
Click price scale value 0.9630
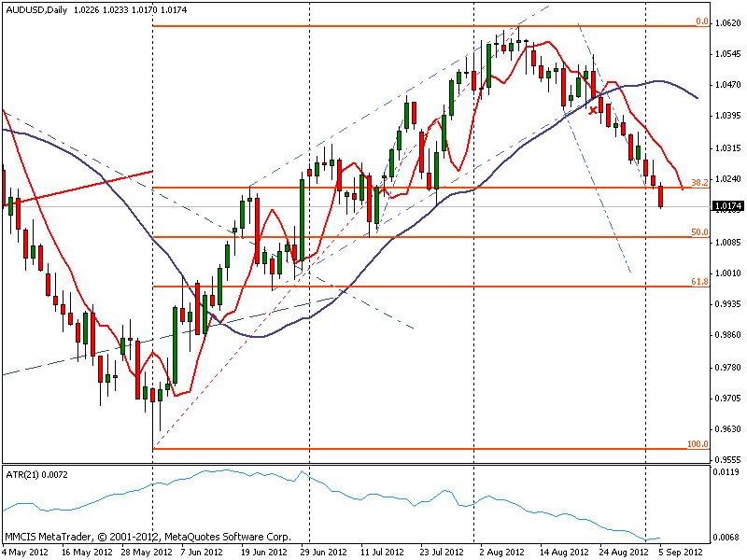point(728,429)
